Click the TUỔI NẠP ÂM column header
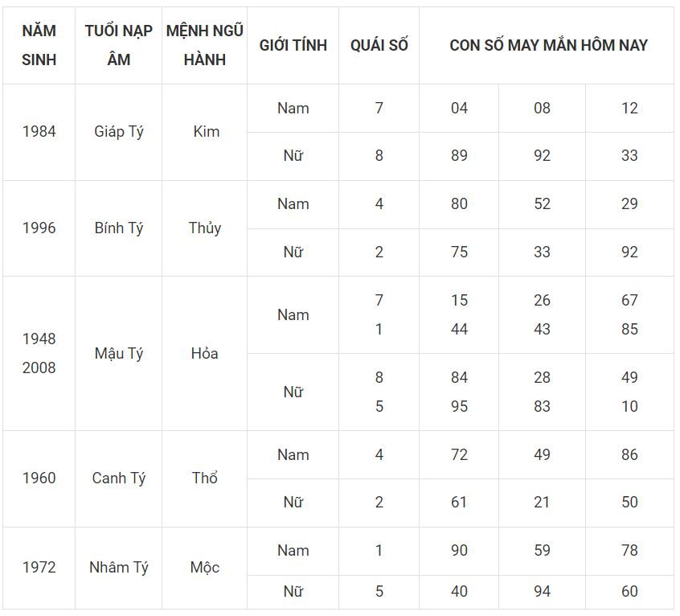 click(118, 45)
